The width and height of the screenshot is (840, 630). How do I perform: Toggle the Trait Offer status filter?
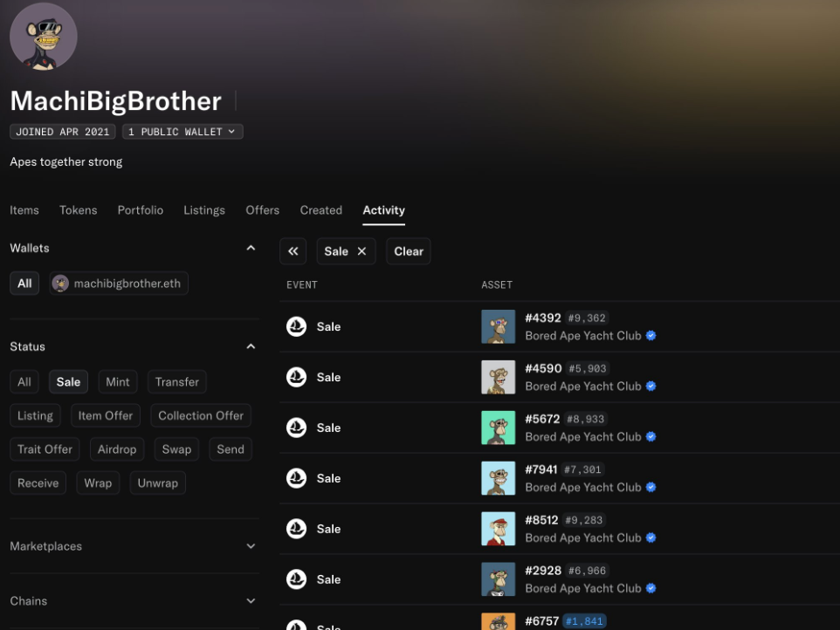[45, 449]
